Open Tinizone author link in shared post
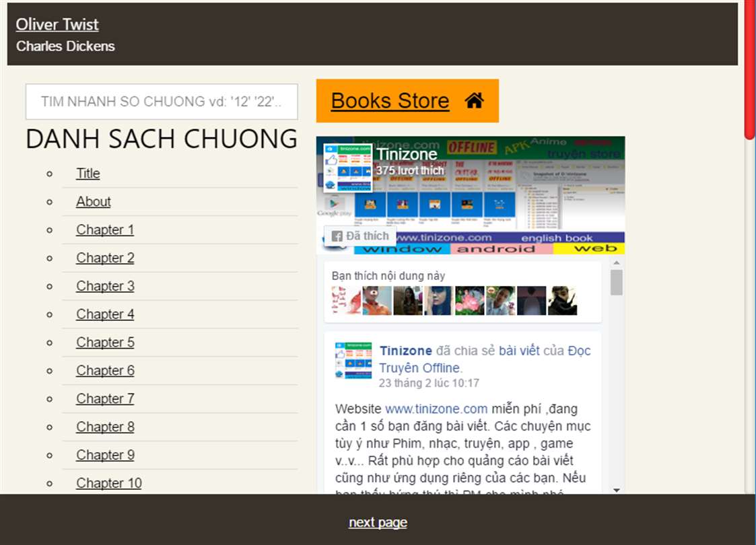 (405, 351)
